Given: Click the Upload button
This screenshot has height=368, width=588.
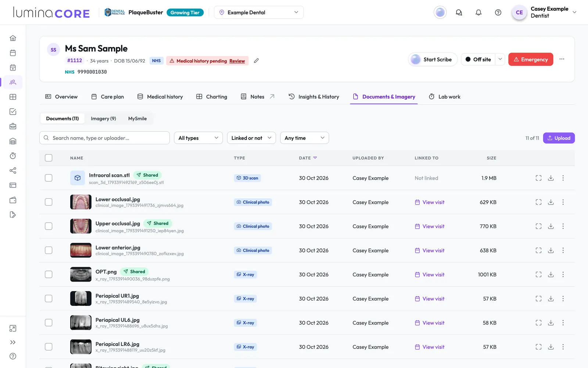Looking at the screenshot, I should pyautogui.click(x=559, y=138).
